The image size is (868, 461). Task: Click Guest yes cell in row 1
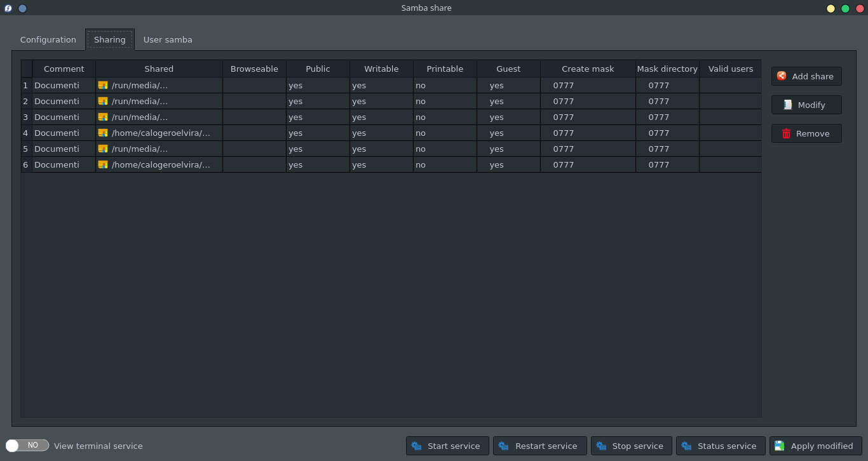pyautogui.click(x=508, y=85)
